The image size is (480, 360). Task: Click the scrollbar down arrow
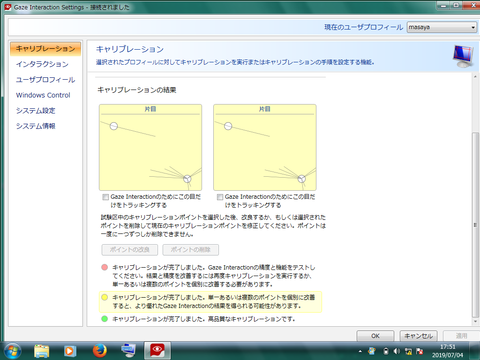pos(475,322)
